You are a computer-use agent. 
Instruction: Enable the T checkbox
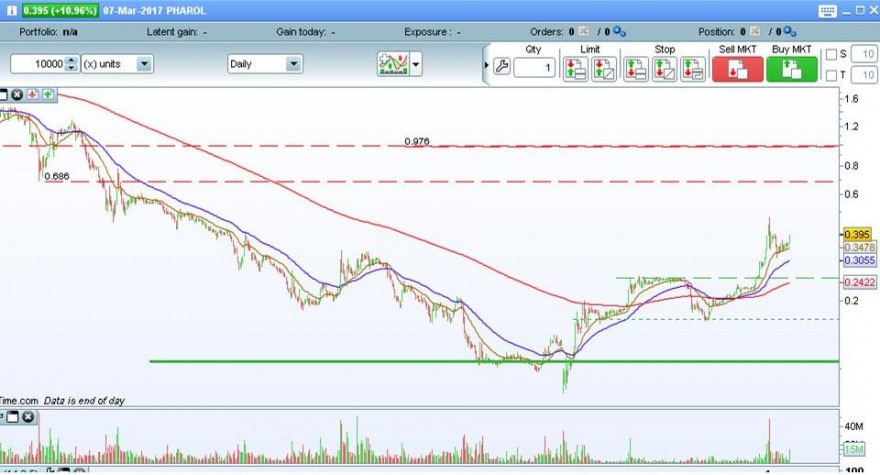pos(831,75)
